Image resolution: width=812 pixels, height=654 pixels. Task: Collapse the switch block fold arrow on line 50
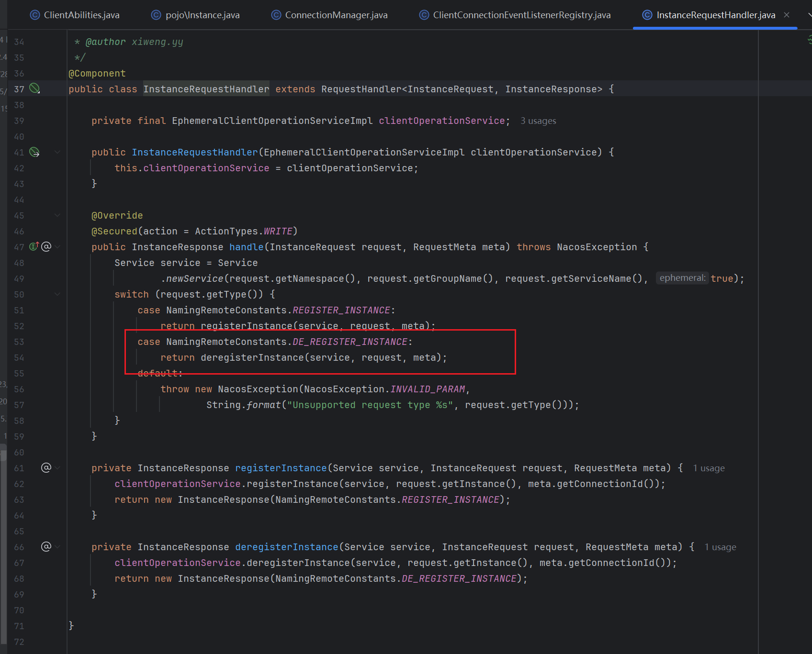[57, 294]
